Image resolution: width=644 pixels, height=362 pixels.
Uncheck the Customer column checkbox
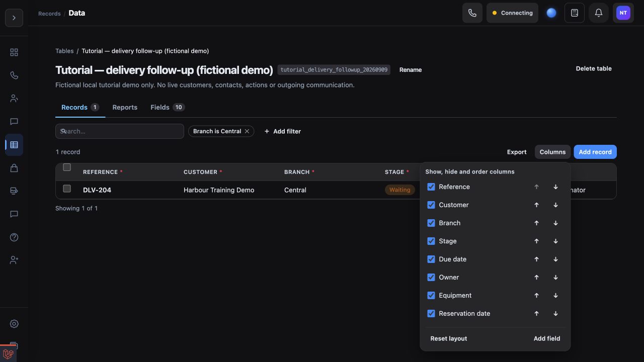pyautogui.click(x=431, y=205)
